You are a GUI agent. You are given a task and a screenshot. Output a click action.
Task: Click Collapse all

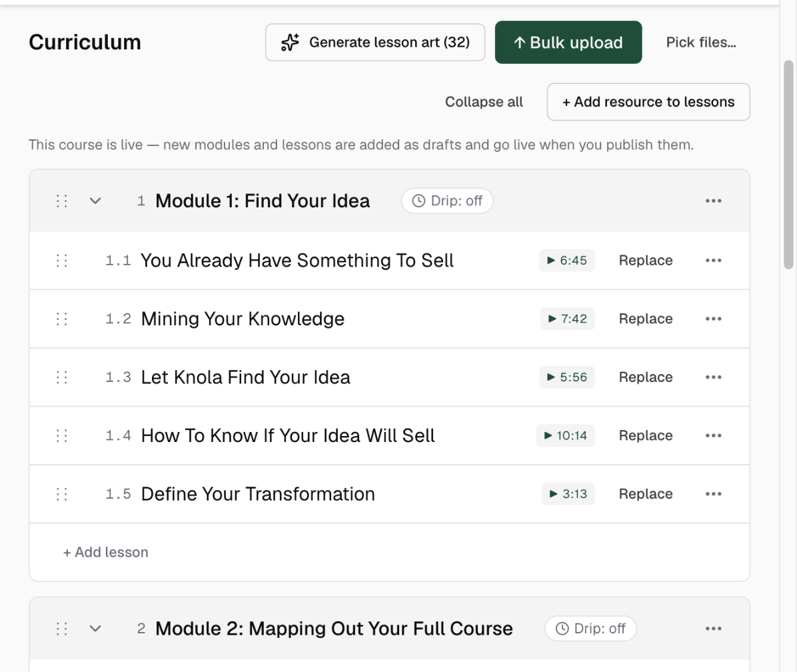click(x=484, y=101)
